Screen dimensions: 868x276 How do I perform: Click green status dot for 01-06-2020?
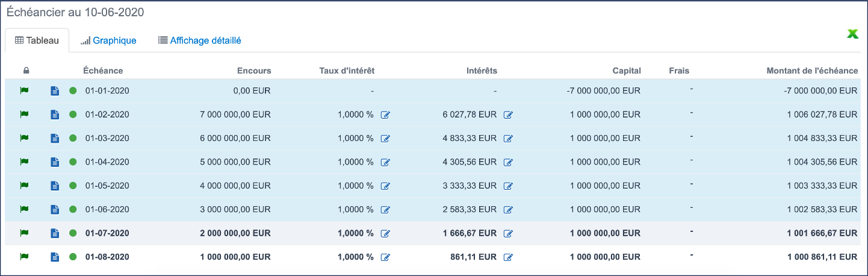[x=73, y=210]
